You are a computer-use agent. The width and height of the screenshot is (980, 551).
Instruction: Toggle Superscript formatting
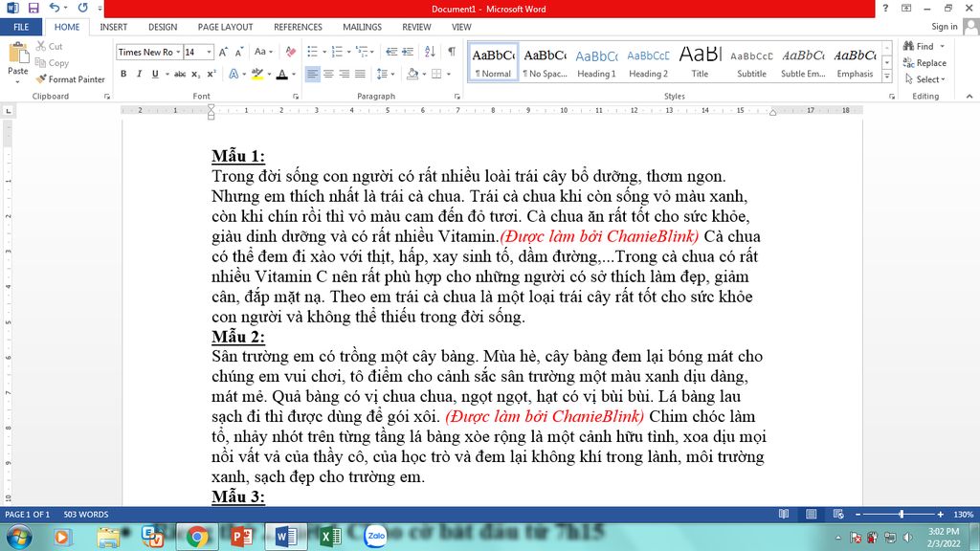click(212, 74)
